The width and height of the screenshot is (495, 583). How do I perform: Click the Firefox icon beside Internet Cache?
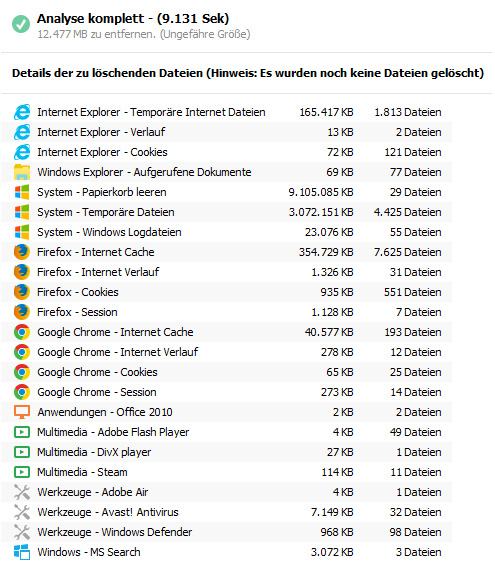click(x=22, y=252)
